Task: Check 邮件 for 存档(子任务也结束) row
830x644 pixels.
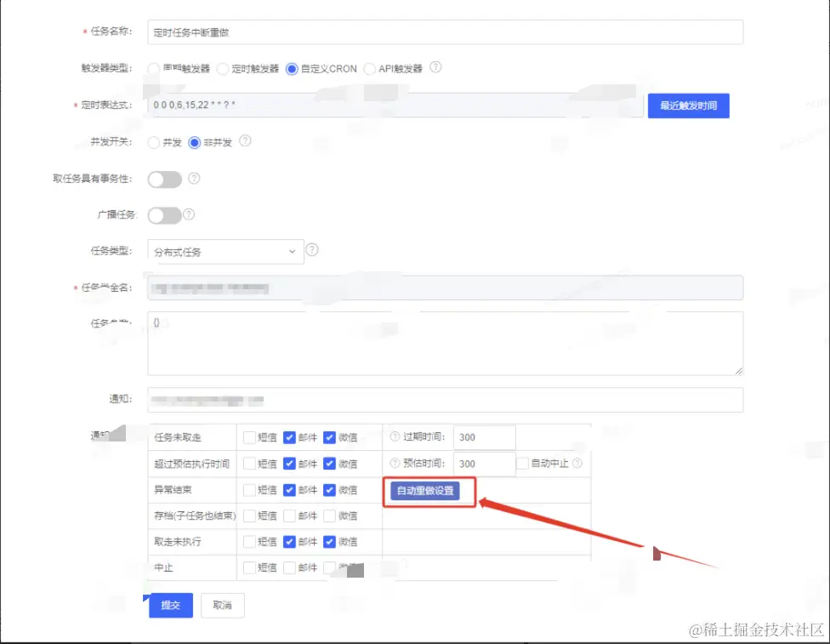Action: tap(289, 516)
